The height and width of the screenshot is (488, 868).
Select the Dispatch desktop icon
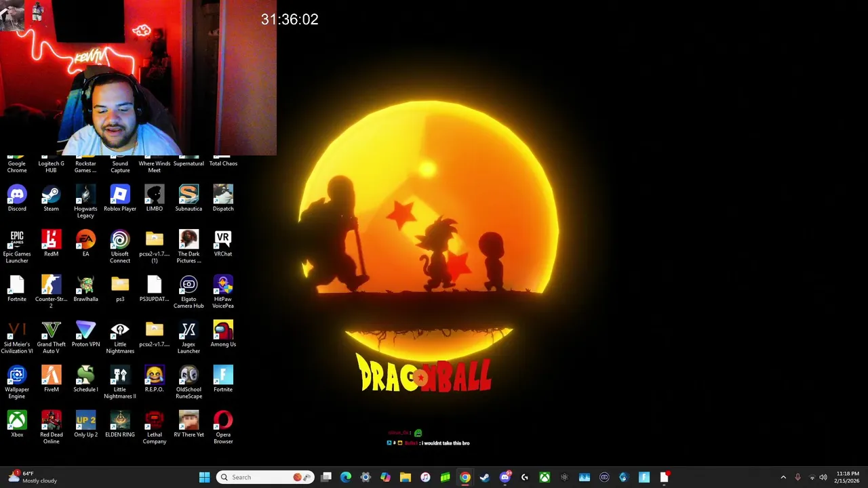pyautogui.click(x=223, y=199)
